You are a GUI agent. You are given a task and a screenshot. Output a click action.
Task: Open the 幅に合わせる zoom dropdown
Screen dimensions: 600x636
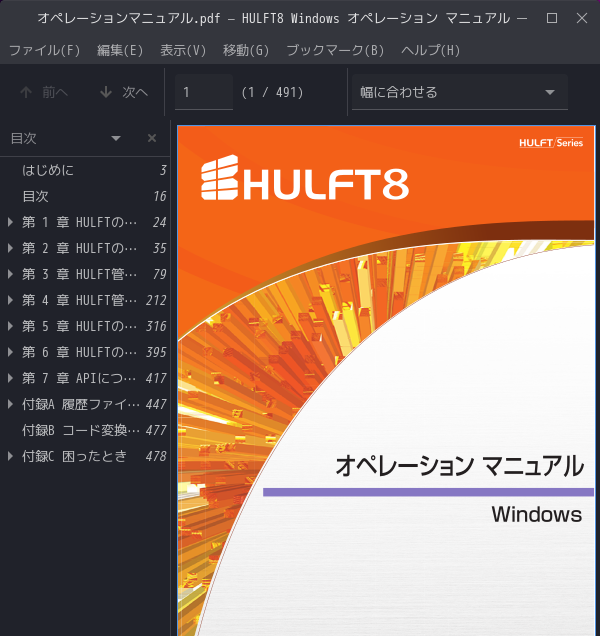tap(460, 92)
